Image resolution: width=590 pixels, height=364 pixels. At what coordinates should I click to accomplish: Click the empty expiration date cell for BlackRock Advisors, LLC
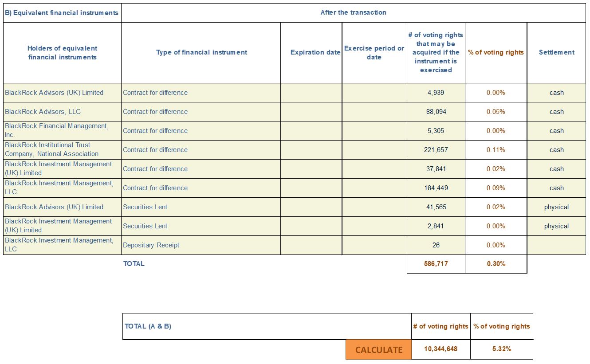[311, 112]
